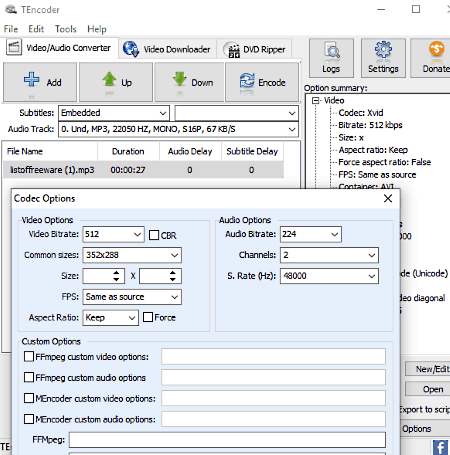This screenshot has width=450, height=455.
Task: Collapse the Video node in Option summary
Action: click(315, 100)
